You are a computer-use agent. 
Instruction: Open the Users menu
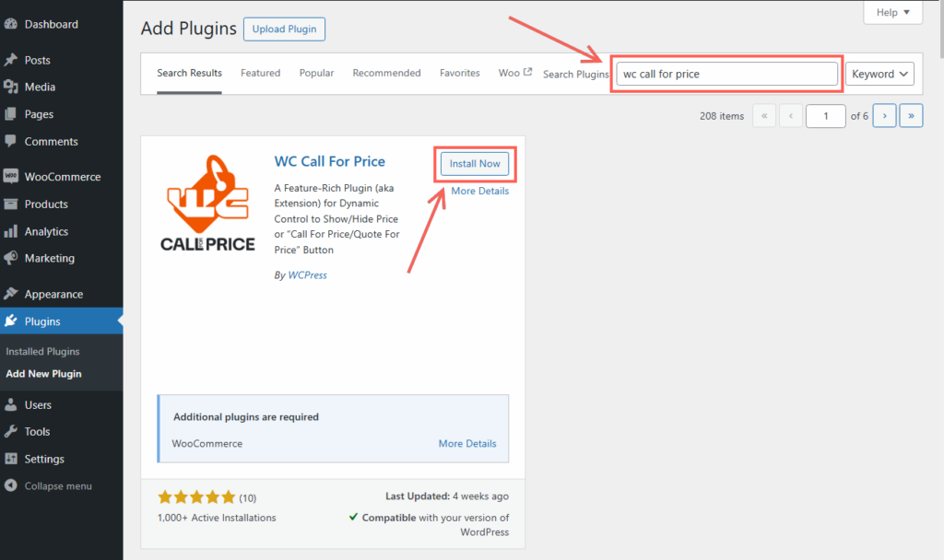tap(62, 405)
